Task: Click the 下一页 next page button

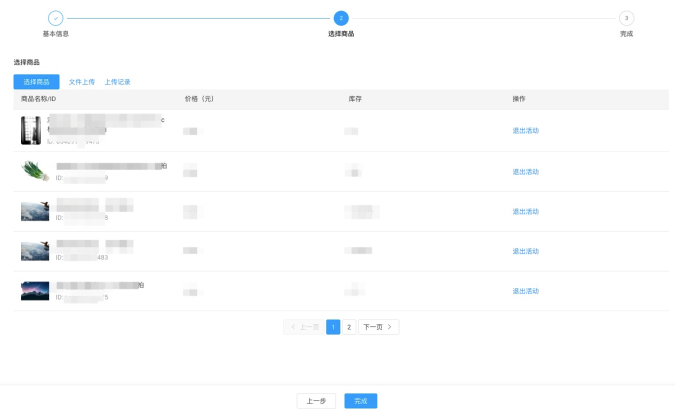Action: click(378, 327)
